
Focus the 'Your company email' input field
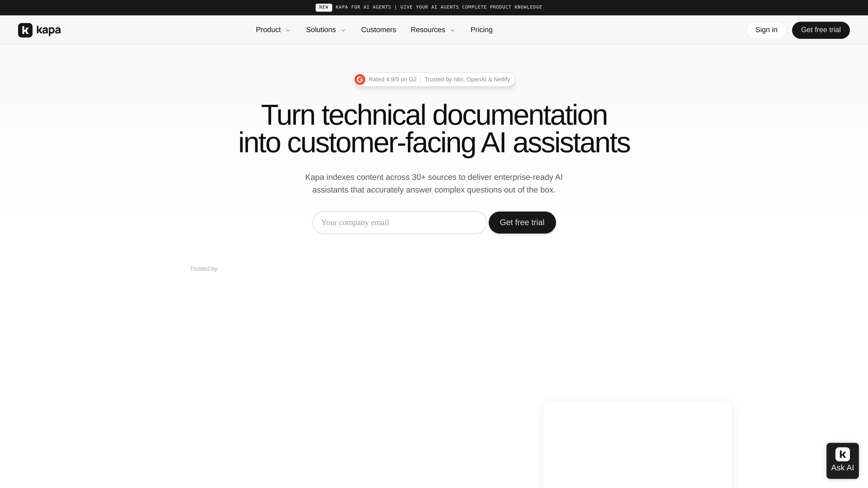tap(399, 222)
